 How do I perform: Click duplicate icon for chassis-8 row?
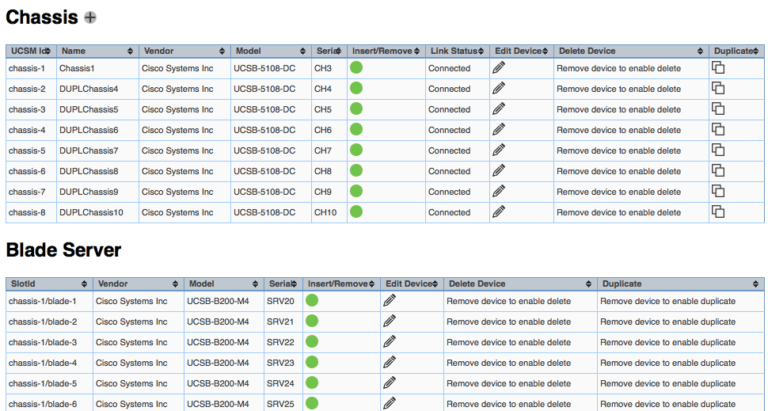click(x=718, y=211)
